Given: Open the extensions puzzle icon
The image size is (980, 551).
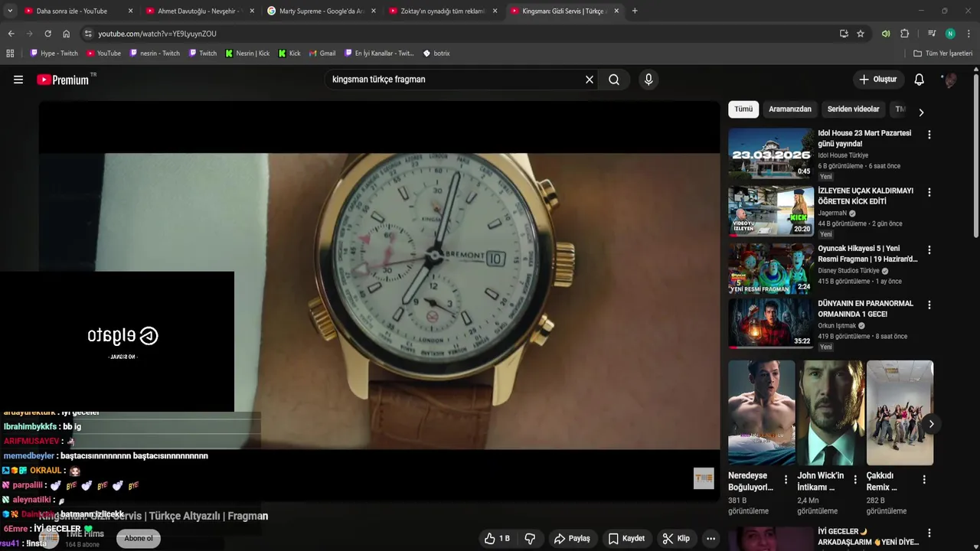Looking at the screenshot, I should tap(904, 34).
